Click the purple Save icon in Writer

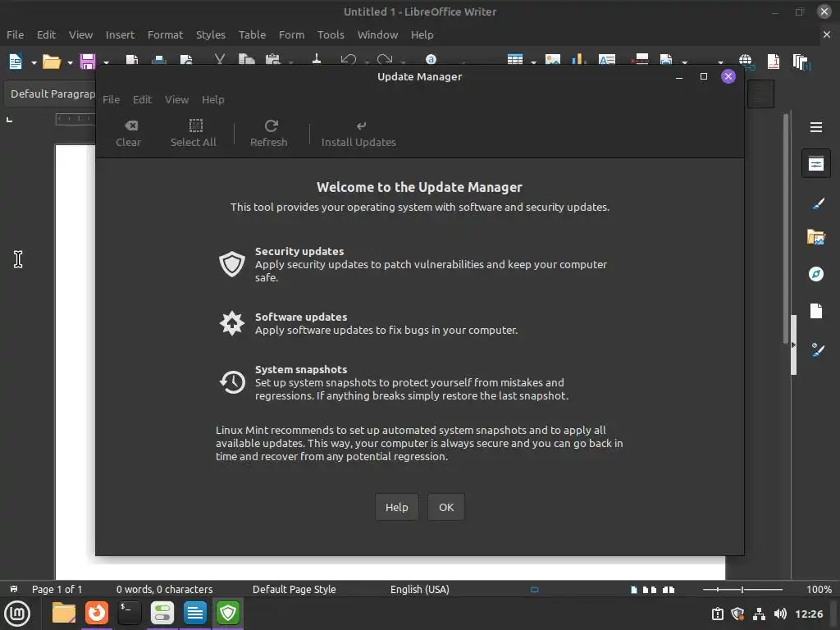click(x=87, y=62)
